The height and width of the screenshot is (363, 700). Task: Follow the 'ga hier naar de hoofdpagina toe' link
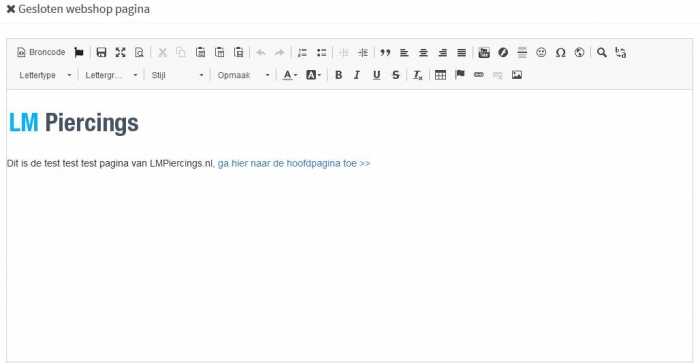tap(294, 163)
